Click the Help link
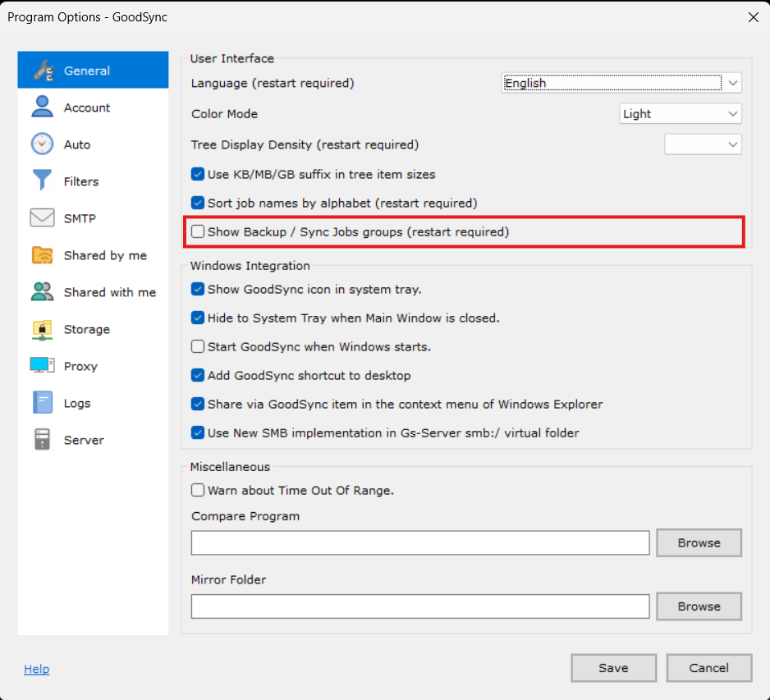770x700 pixels. coord(36,669)
